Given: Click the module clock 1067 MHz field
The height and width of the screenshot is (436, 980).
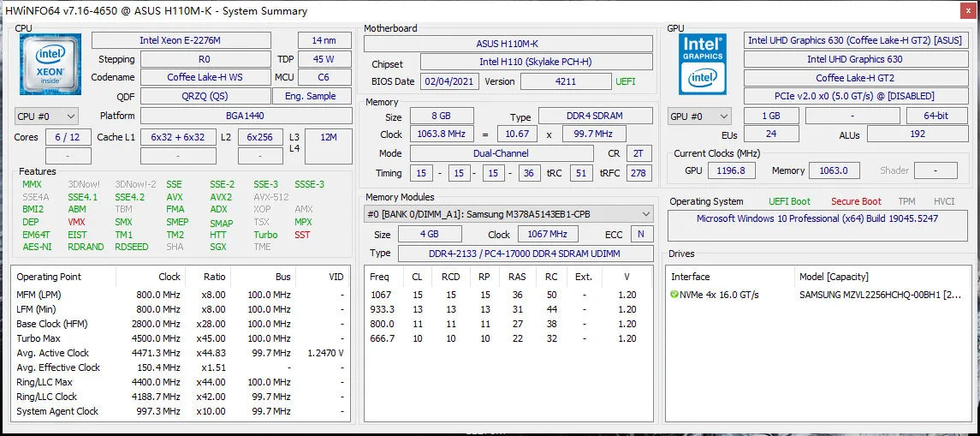Looking at the screenshot, I should [548, 235].
